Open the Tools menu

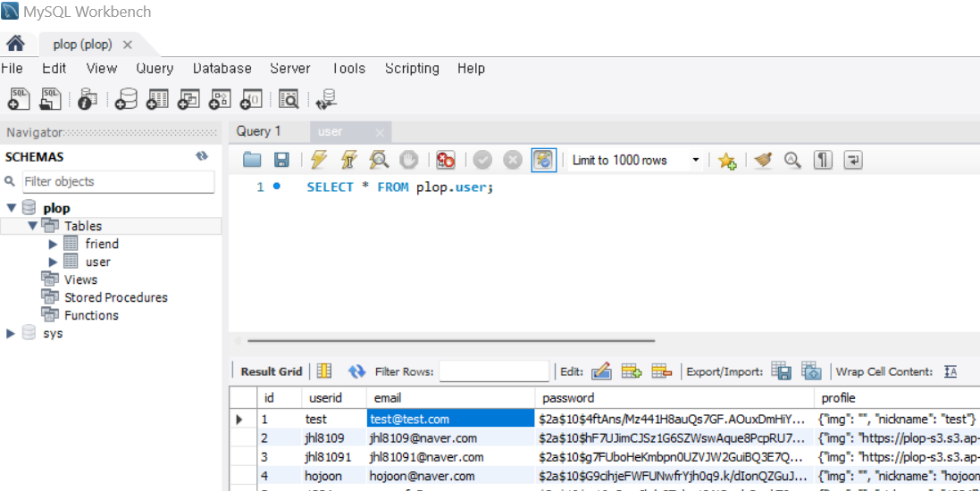pos(348,68)
